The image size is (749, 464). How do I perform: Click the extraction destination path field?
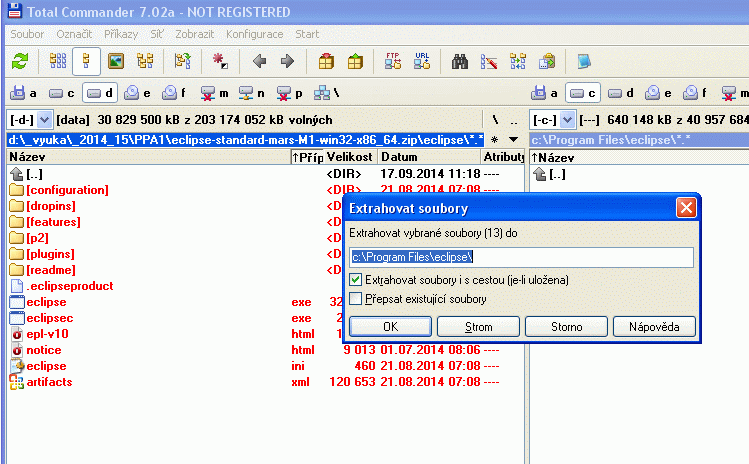521,257
